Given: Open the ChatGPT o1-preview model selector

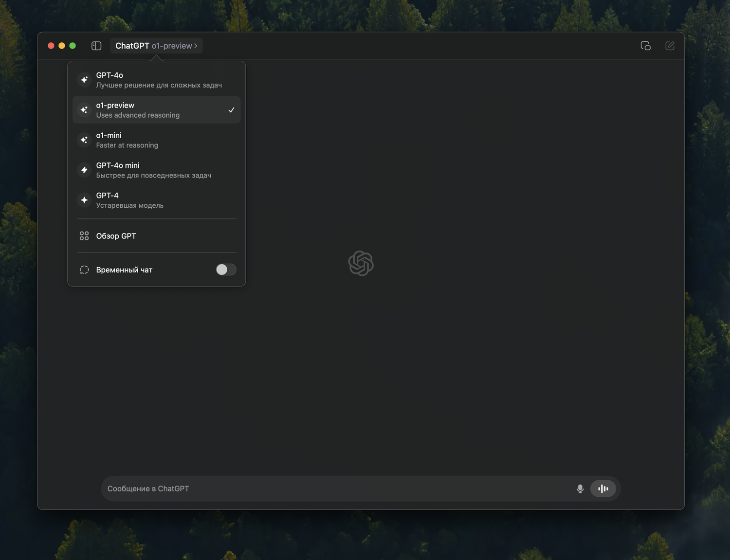Looking at the screenshot, I should point(156,46).
